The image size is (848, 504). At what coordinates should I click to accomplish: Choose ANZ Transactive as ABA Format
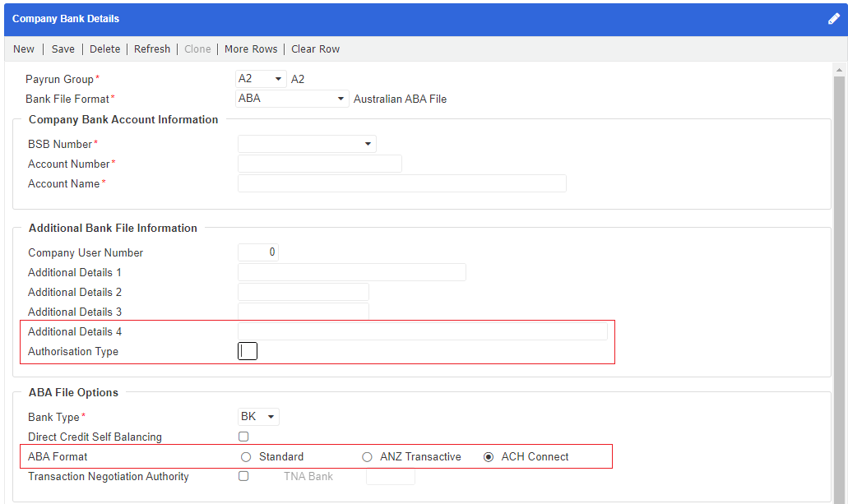[367, 456]
